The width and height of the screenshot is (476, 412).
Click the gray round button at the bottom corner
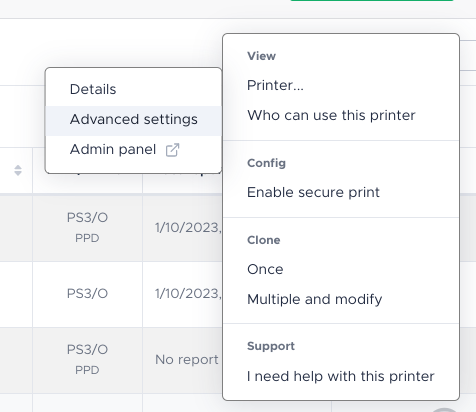[444, 410]
